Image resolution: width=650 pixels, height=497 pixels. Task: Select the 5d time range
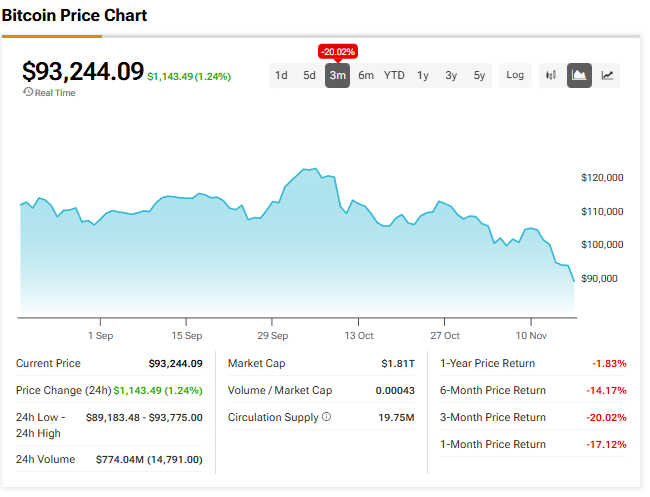(x=310, y=75)
